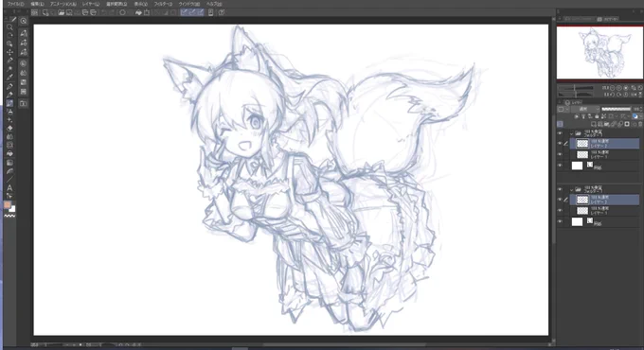Open the ウィンドウ(W) menu
644x350 pixels.
coord(188,4)
